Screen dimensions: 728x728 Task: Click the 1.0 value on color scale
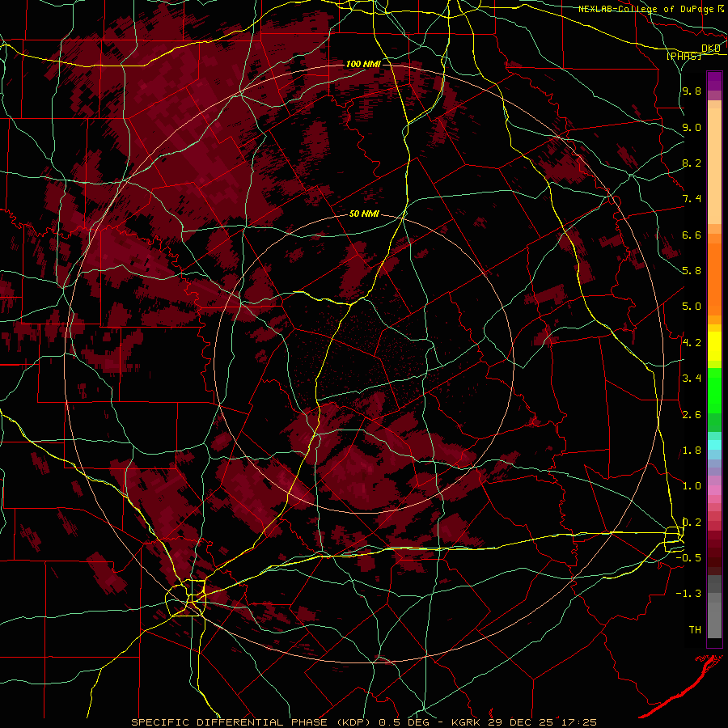click(692, 486)
